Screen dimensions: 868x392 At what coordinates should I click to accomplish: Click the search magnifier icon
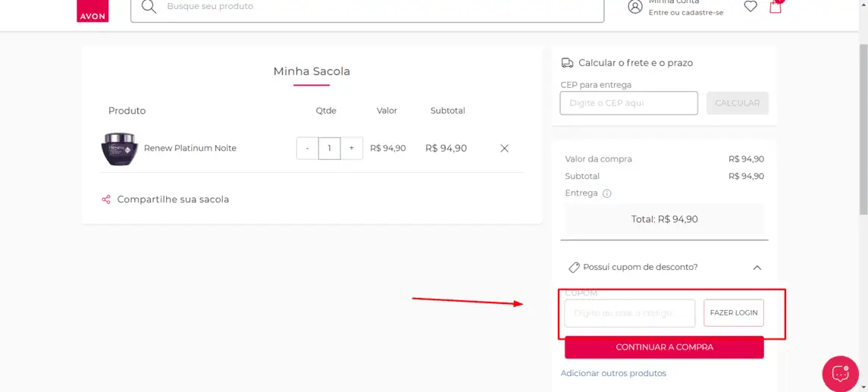coord(149,7)
